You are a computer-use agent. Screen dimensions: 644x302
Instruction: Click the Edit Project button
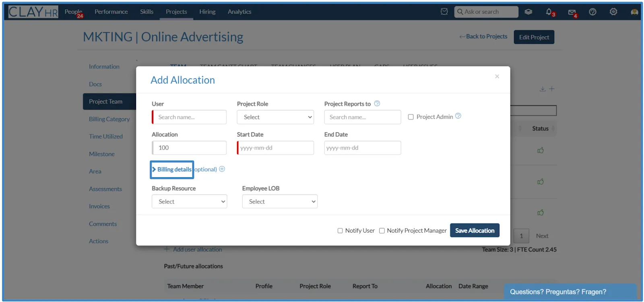tap(534, 37)
